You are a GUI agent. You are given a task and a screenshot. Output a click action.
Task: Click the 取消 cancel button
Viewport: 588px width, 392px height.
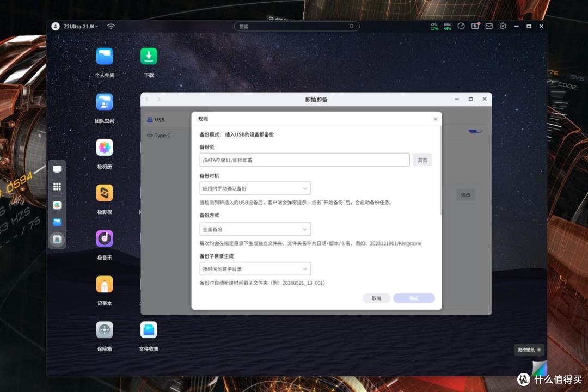pos(376,298)
